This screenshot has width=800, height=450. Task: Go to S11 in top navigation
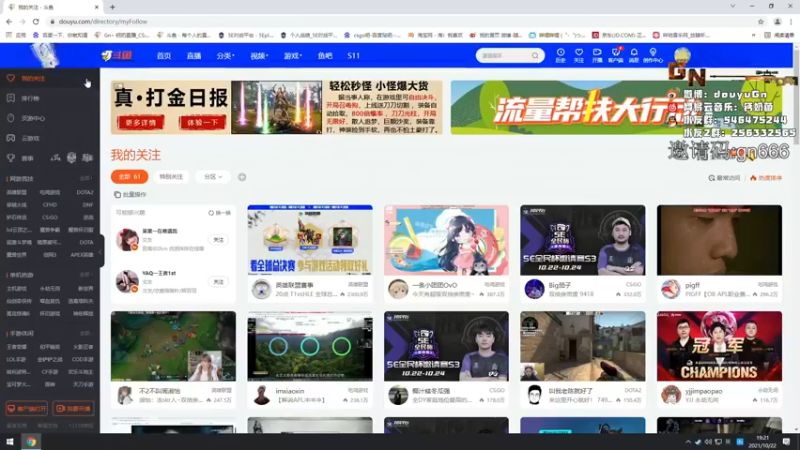coord(354,56)
